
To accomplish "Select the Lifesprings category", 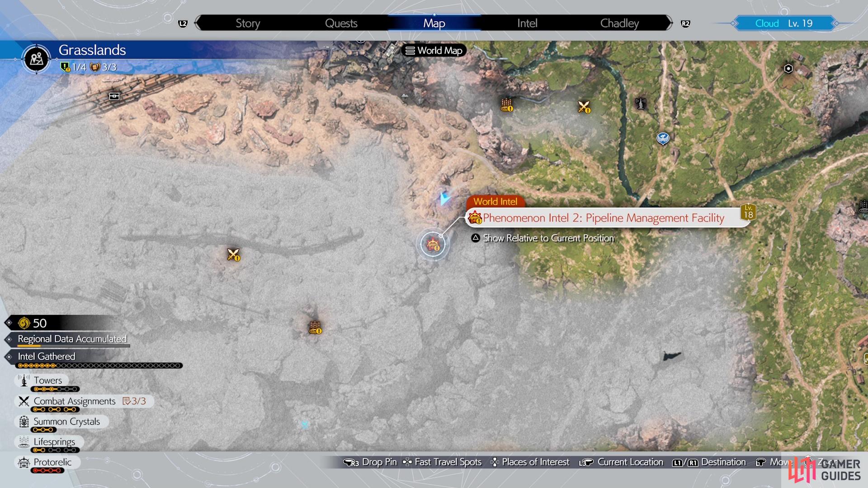I will pos(49,441).
